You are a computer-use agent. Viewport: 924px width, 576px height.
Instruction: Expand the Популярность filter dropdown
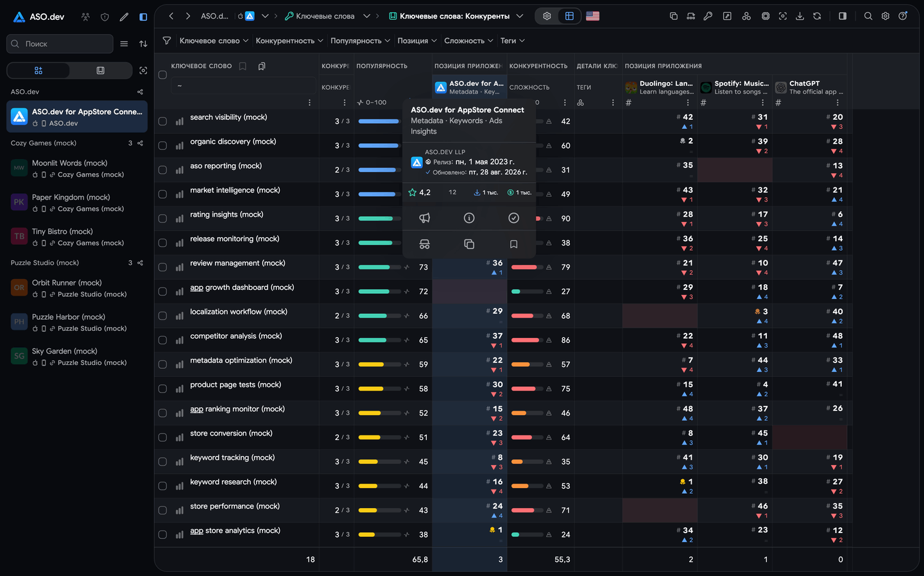(x=360, y=40)
